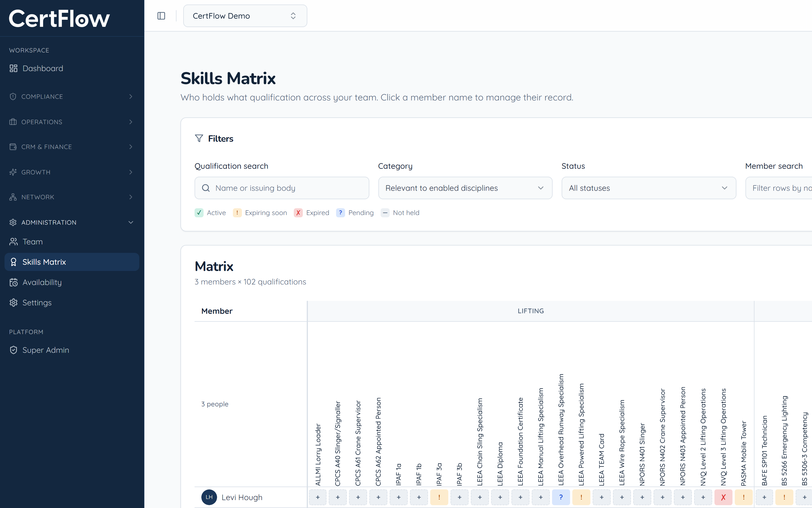The height and width of the screenshot is (508, 812).
Task: Open the Availability page
Action: point(72,282)
